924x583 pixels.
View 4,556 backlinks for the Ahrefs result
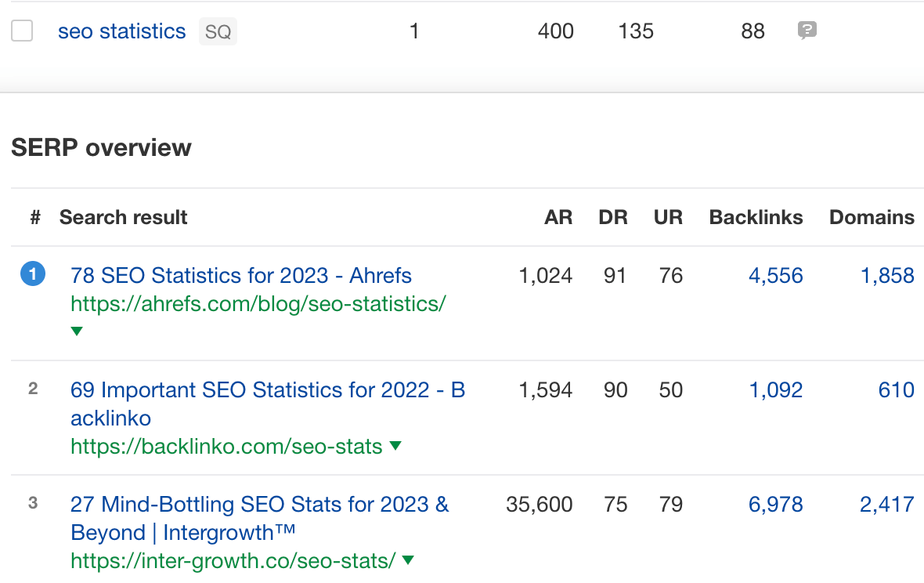[x=775, y=275]
